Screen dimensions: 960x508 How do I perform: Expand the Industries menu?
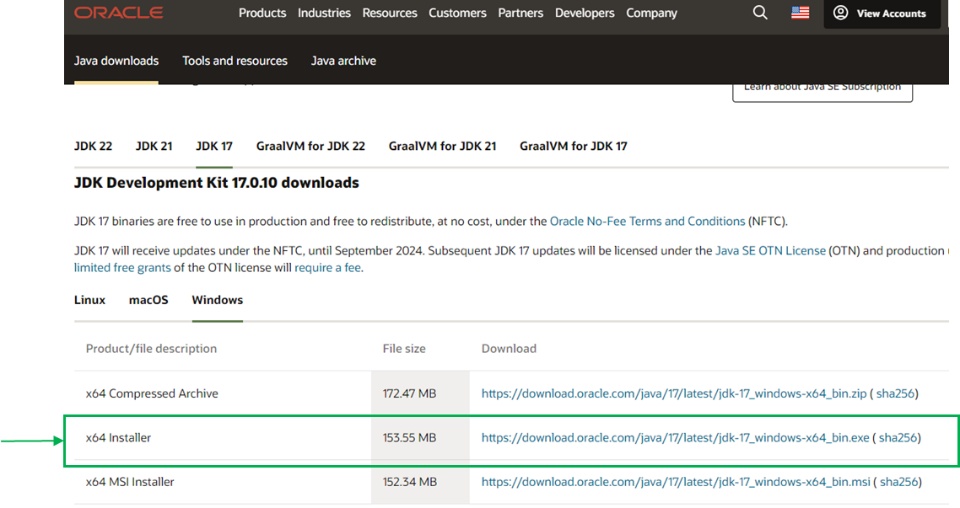(324, 13)
